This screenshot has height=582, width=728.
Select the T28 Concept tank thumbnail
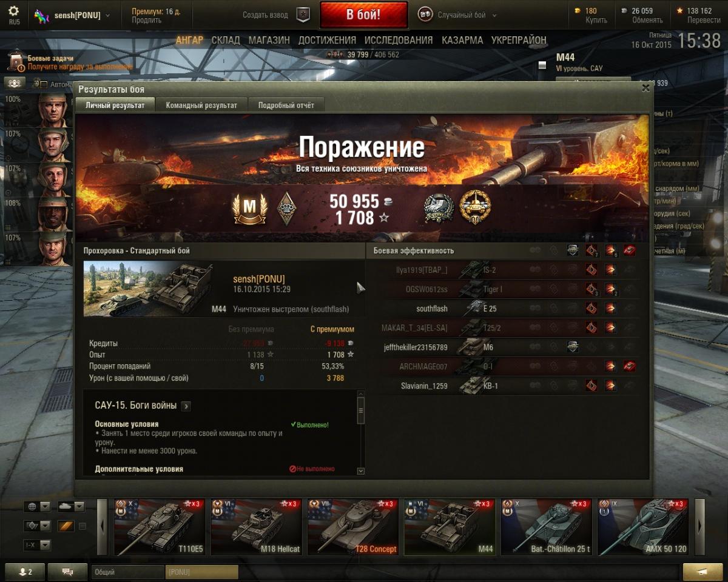pyautogui.click(x=353, y=527)
